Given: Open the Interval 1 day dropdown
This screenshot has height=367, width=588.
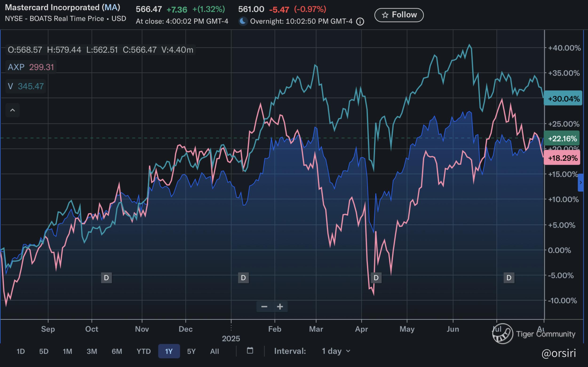Looking at the screenshot, I should pos(336,351).
